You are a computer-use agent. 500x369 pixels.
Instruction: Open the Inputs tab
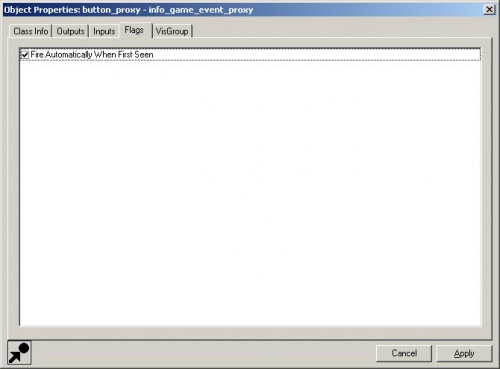pyautogui.click(x=104, y=31)
